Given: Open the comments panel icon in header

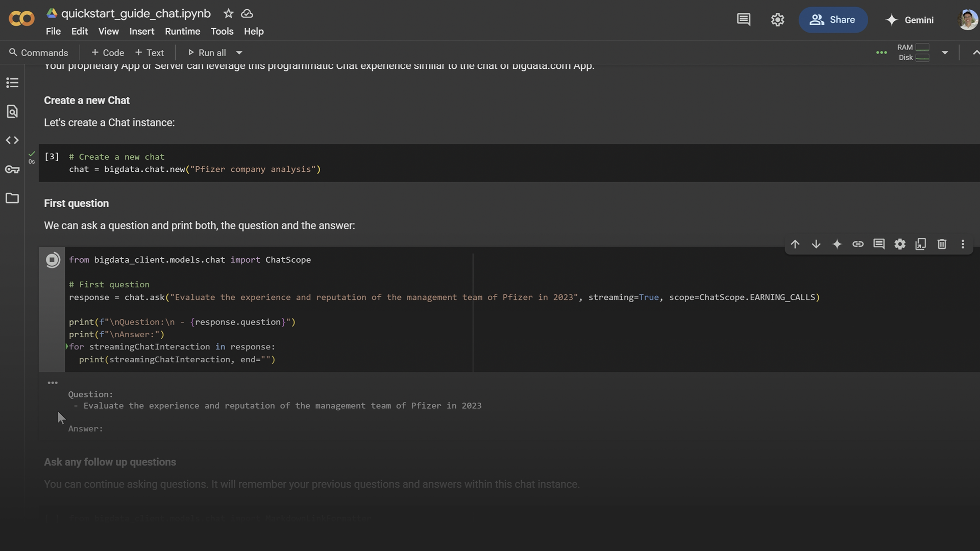Looking at the screenshot, I should (x=743, y=20).
